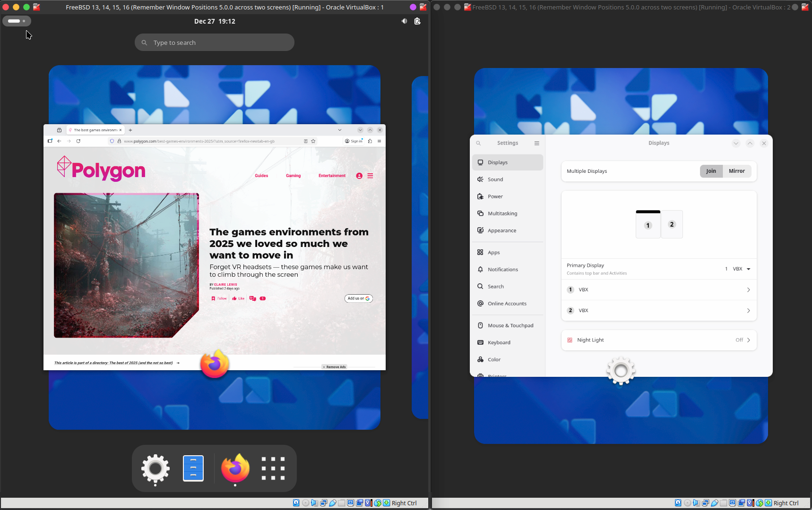Open the Settings hamburger menu

coord(537,143)
